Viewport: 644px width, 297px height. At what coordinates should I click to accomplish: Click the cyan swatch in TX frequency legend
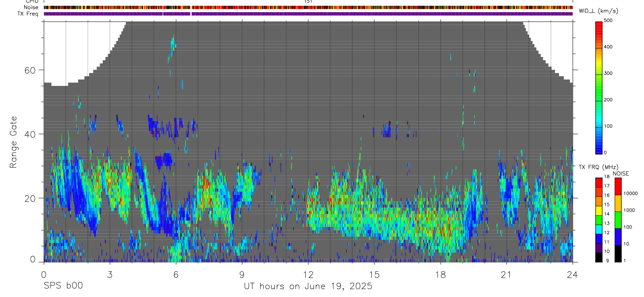pyautogui.click(x=599, y=228)
